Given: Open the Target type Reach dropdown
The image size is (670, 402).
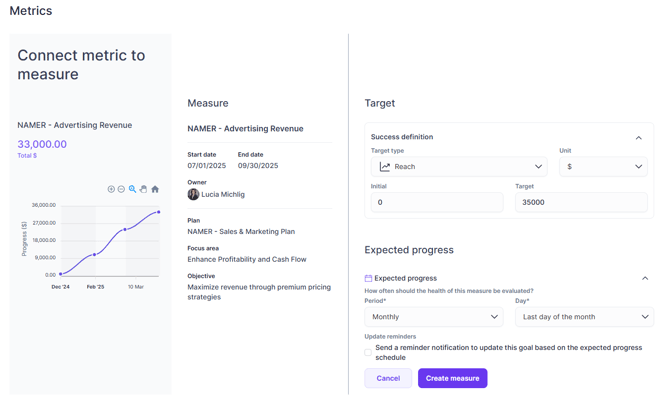Looking at the screenshot, I should pos(459,167).
